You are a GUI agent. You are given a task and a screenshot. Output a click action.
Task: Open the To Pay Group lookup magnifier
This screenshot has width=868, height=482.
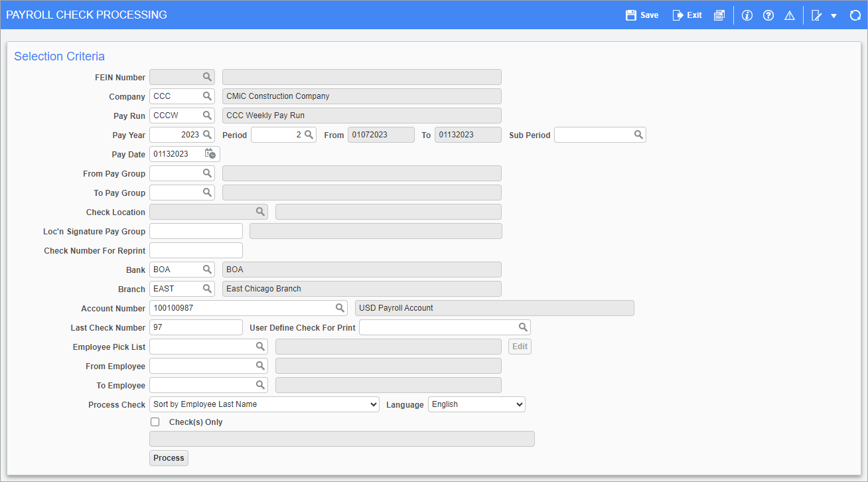coord(207,193)
